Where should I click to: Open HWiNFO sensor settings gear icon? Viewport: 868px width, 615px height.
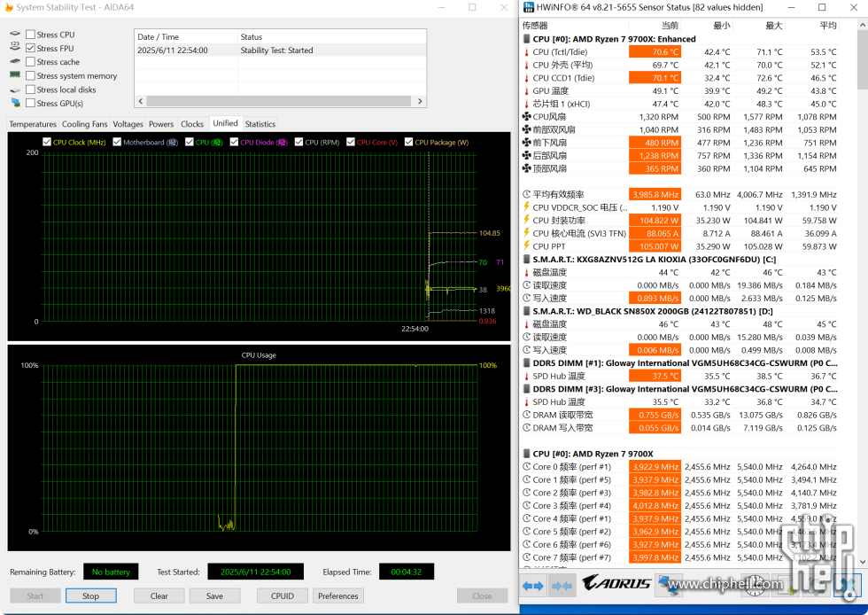click(817, 586)
